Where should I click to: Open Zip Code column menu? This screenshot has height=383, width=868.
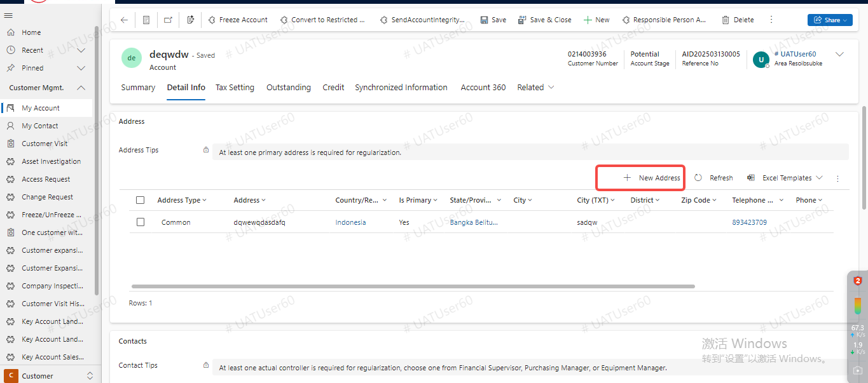[699, 200]
